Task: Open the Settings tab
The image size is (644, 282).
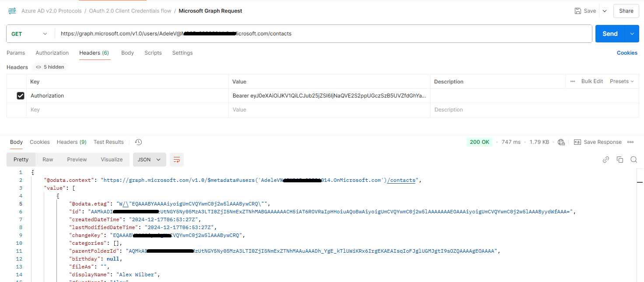Action: tap(182, 53)
